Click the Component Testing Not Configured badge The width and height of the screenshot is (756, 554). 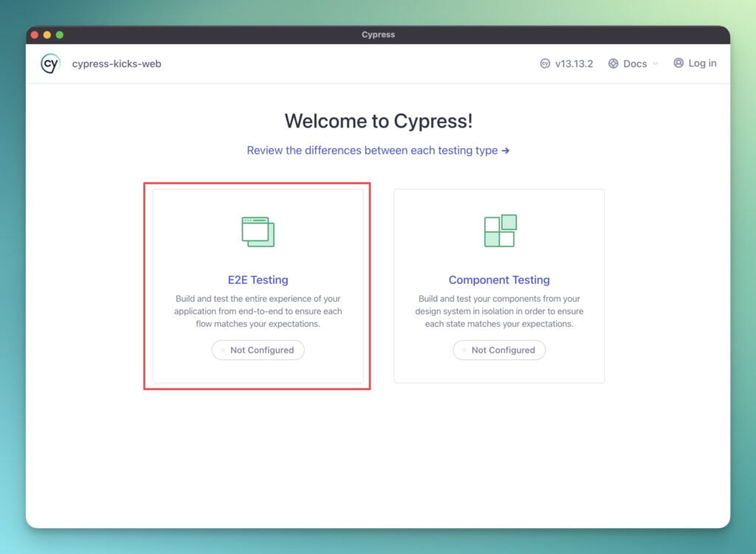click(499, 350)
